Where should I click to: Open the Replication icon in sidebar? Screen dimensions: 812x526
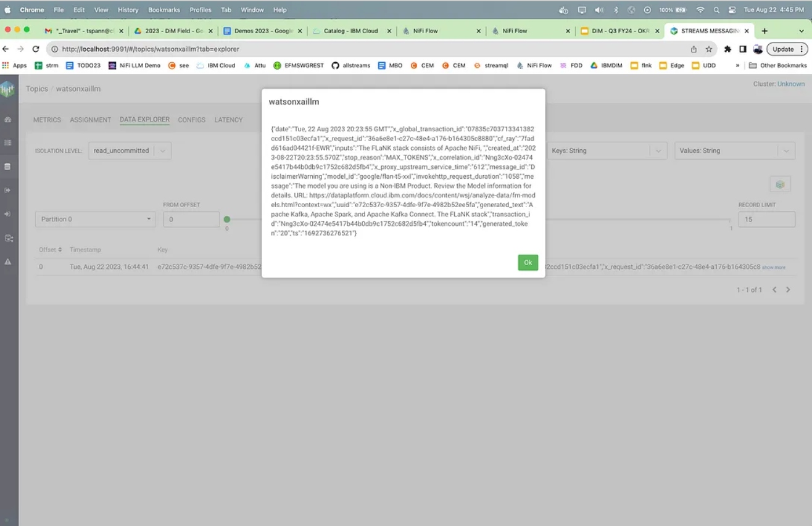[8, 238]
